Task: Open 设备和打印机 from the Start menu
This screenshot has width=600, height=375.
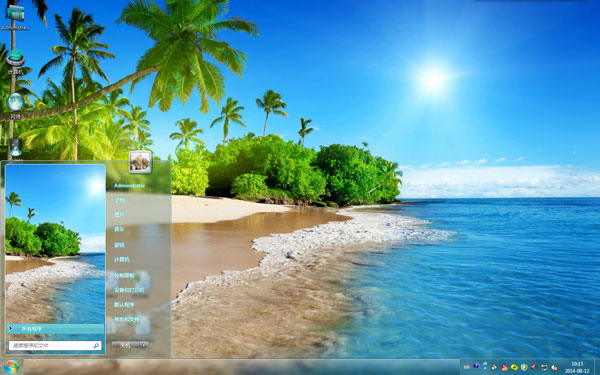Action: [x=129, y=290]
